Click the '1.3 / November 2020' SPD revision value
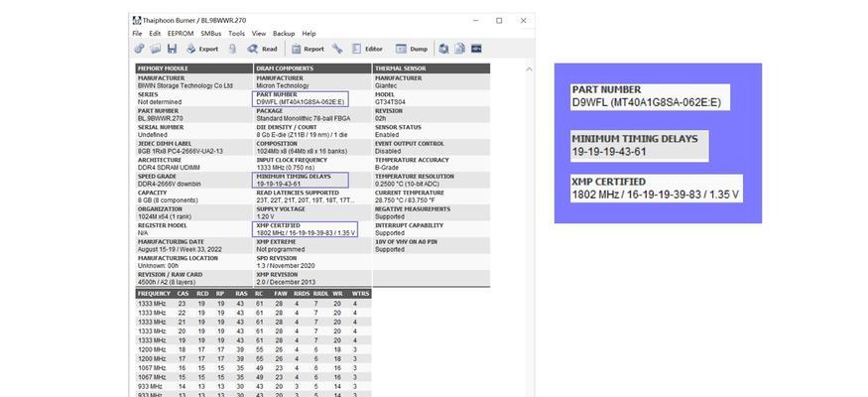The height and width of the screenshot is (397, 868). tap(285, 266)
